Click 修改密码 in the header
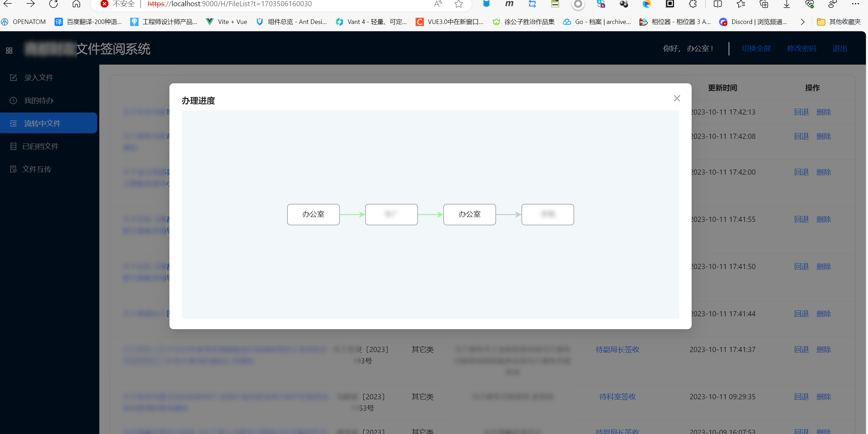868x434 pixels. 802,49
